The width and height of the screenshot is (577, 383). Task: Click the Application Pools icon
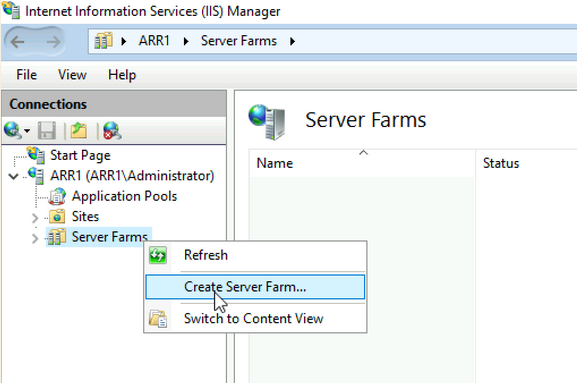(x=57, y=196)
